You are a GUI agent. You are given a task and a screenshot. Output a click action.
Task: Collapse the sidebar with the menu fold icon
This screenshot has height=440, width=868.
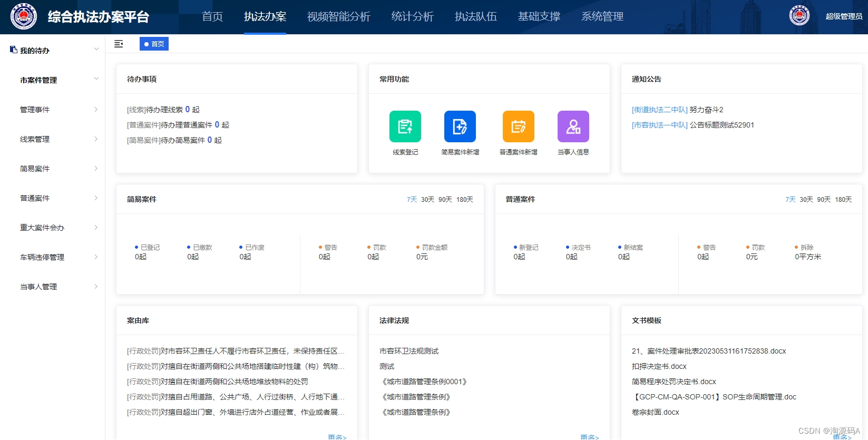(x=119, y=44)
